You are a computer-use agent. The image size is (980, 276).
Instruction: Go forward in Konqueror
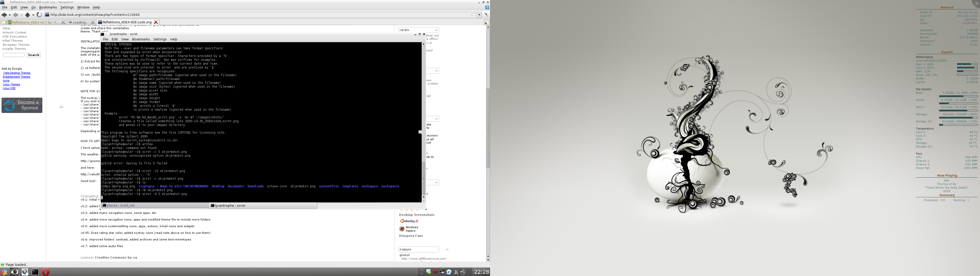tap(16, 15)
